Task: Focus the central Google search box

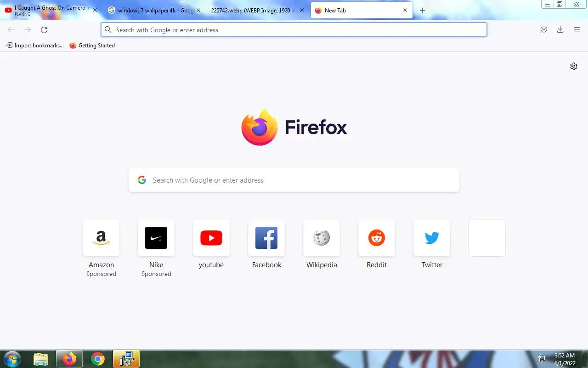Action: [x=294, y=180]
